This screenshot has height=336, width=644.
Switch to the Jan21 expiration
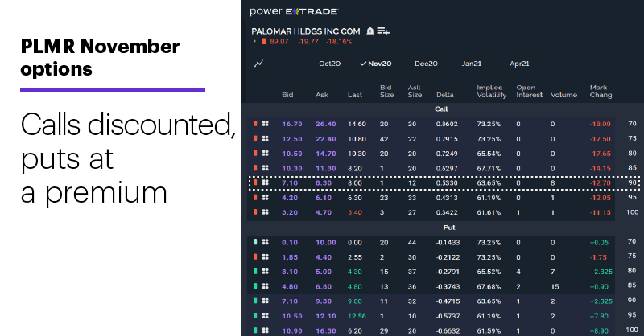pos(472,64)
